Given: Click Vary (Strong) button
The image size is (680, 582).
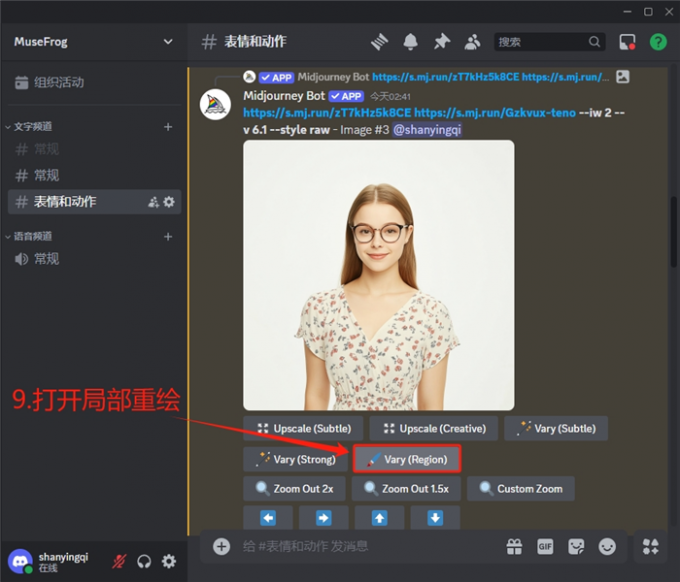Looking at the screenshot, I should (x=296, y=459).
